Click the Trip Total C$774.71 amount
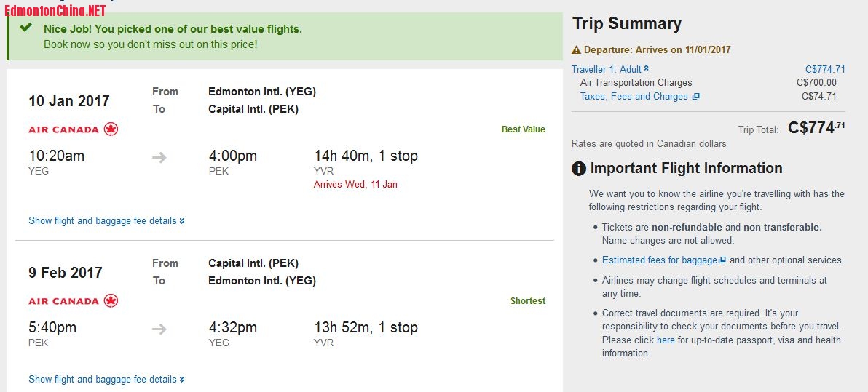 [x=816, y=128]
